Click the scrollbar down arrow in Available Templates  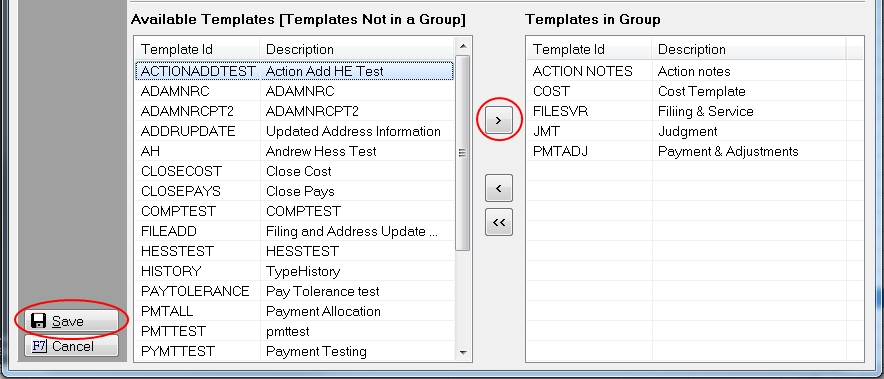(x=463, y=352)
